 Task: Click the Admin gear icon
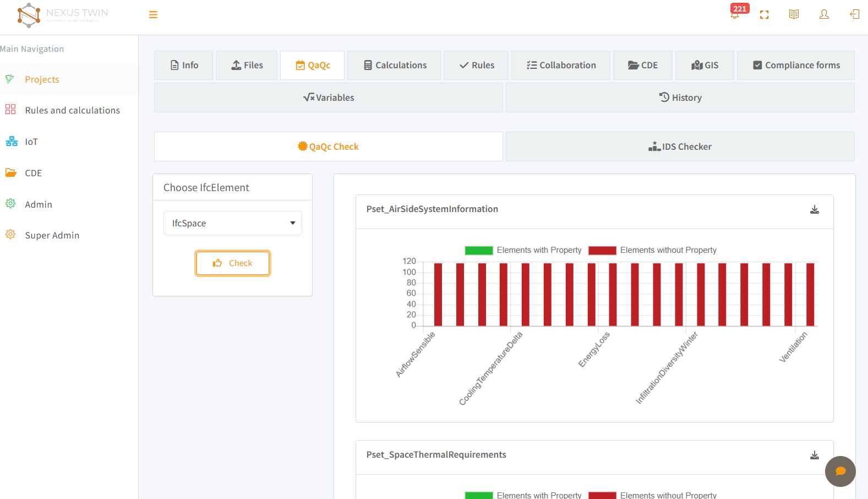coord(10,204)
